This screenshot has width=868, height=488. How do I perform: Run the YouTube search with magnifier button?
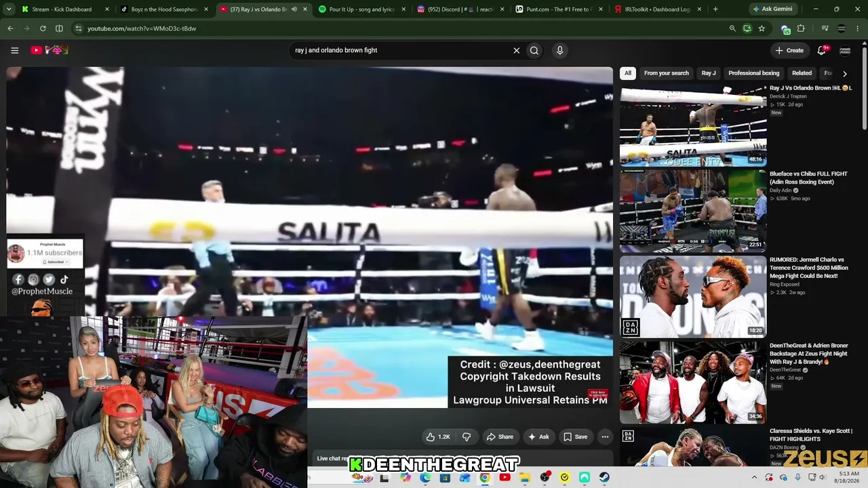pos(534,50)
